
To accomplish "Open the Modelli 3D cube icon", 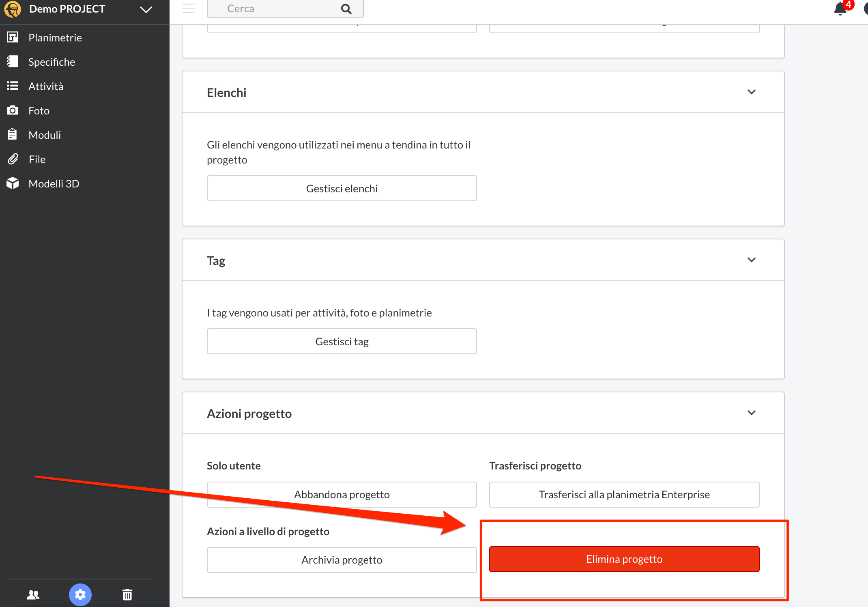I will pos(13,183).
